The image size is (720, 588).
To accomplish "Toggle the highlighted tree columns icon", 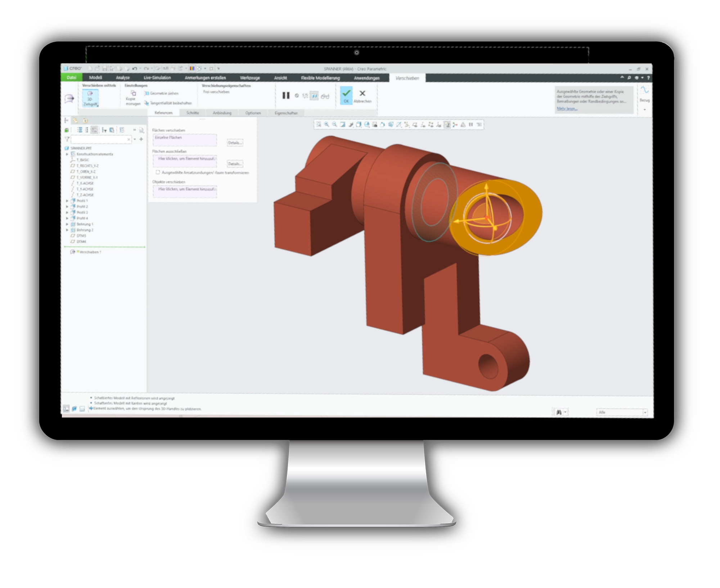I will coord(94,130).
